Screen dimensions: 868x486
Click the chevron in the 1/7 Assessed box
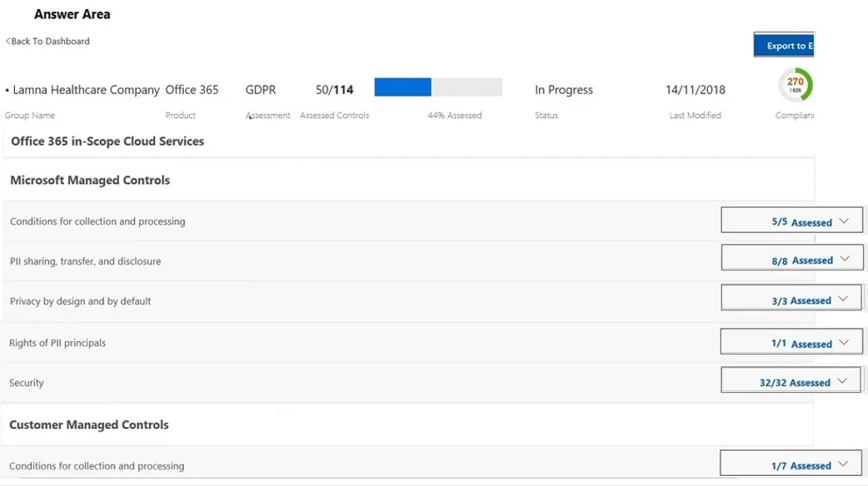pos(842,464)
